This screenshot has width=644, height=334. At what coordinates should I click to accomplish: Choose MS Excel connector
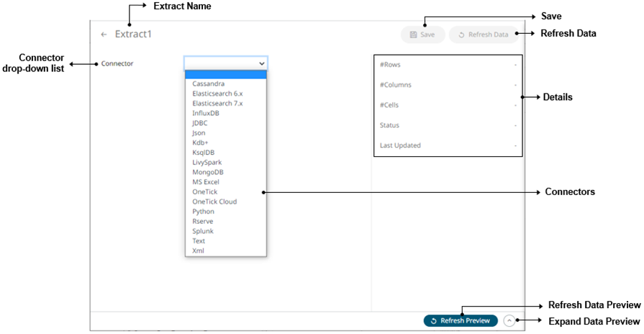coord(226,182)
